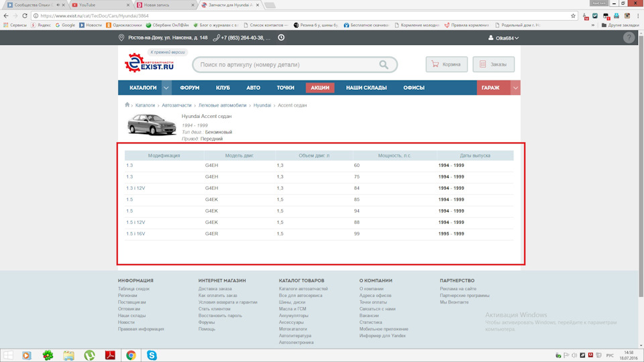Expand the Гараж dropdown arrow

coord(515,88)
